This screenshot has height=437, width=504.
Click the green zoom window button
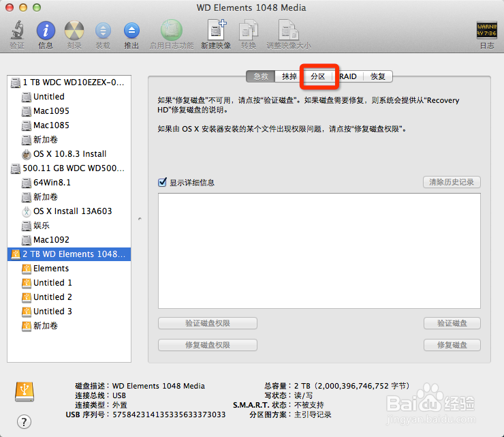point(37,7)
